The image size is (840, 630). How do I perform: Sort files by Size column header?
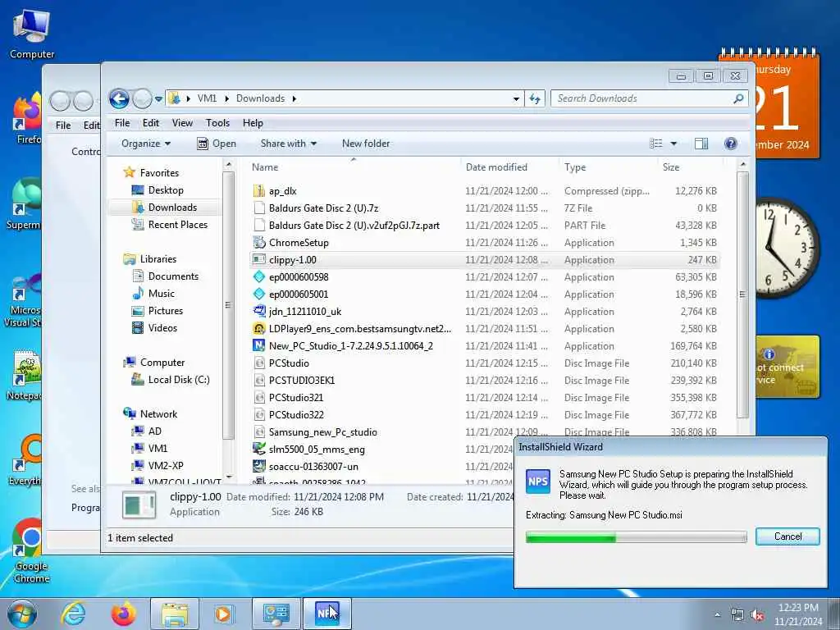(x=689, y=167)
